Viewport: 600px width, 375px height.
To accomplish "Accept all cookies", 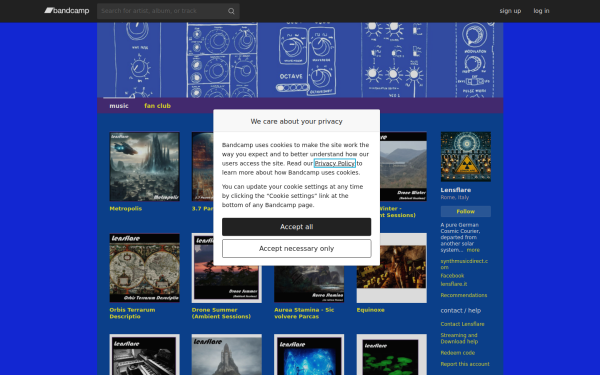I will (x=297, y=227).
